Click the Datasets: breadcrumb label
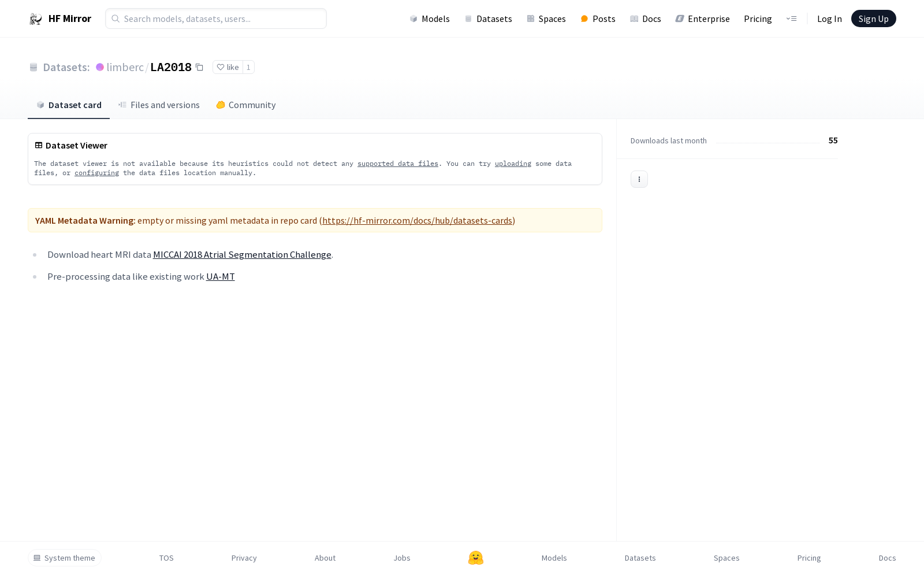This screenshot has height=578, width=924. click(x=66, y=67)
